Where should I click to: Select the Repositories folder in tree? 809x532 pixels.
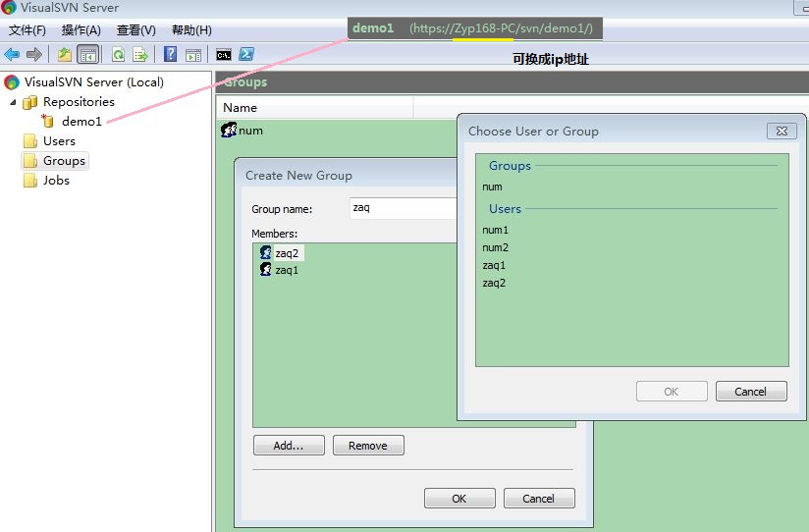[79, 102]
